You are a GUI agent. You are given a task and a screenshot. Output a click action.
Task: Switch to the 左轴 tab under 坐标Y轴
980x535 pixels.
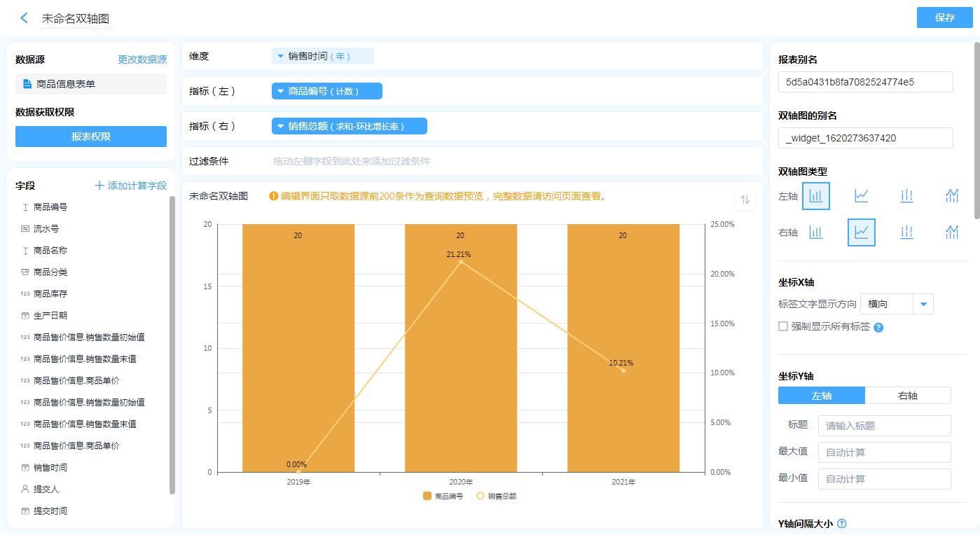point(822,396)
